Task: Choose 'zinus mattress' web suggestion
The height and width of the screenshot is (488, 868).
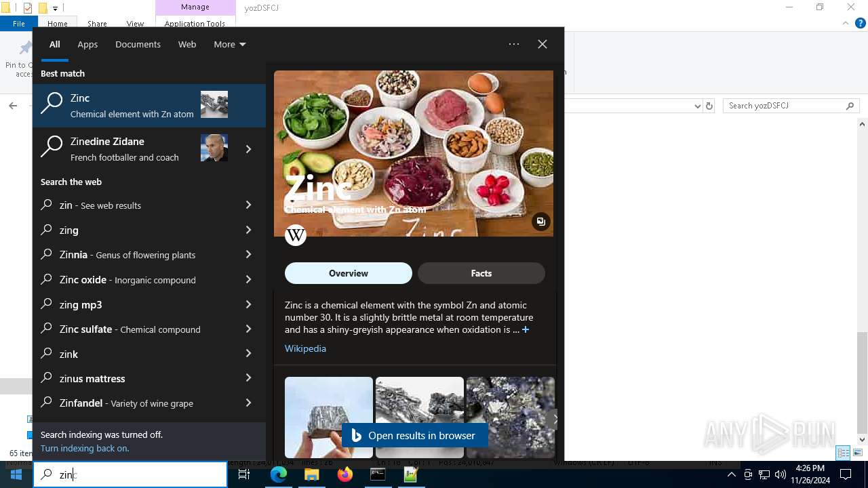Action: (132, 378)
